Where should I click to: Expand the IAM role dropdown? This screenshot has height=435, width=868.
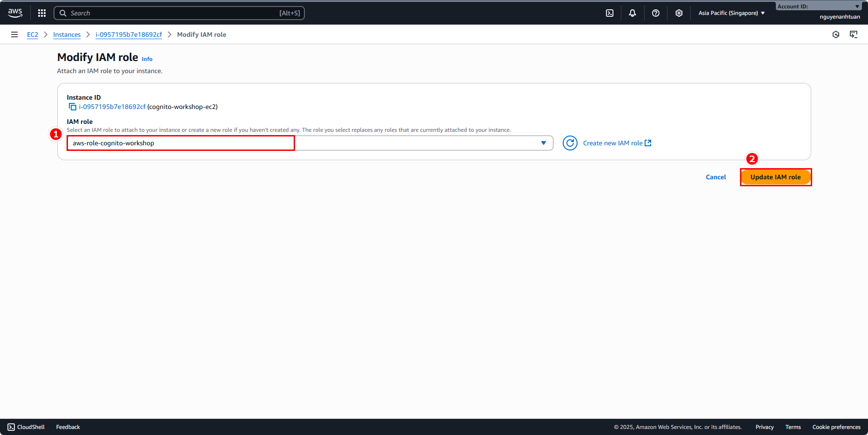543,143
